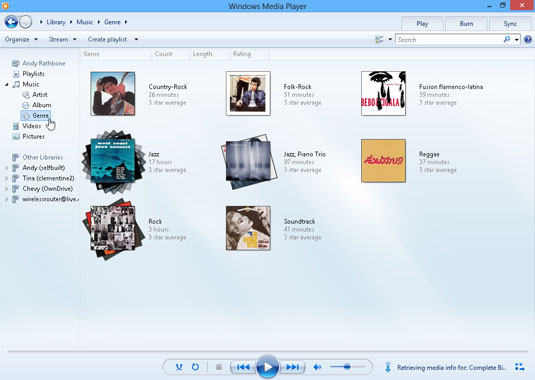Click the search magnifier icon

click(507, 40)
